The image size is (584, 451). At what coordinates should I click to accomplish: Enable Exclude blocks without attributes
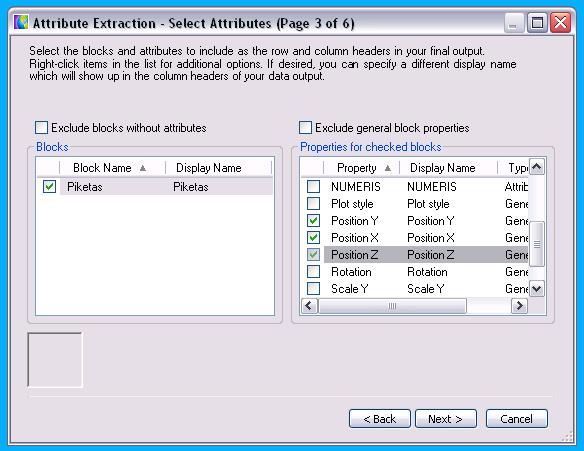point(41,128)
